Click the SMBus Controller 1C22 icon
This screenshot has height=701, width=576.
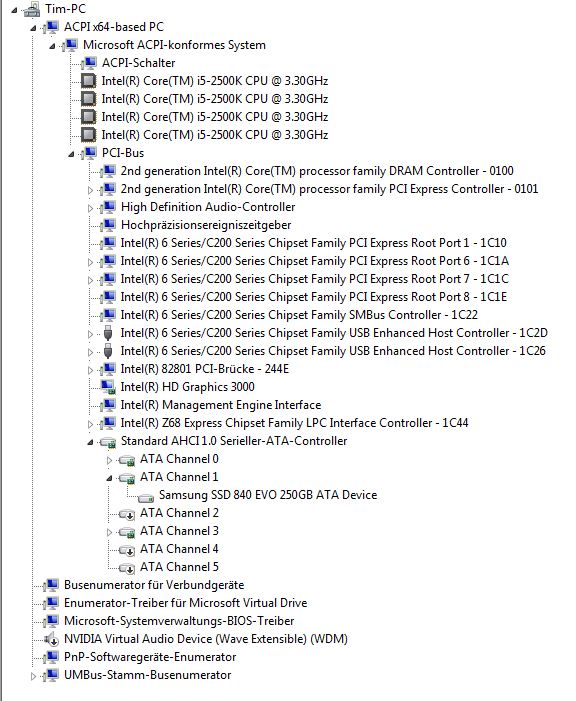[109, 315]
